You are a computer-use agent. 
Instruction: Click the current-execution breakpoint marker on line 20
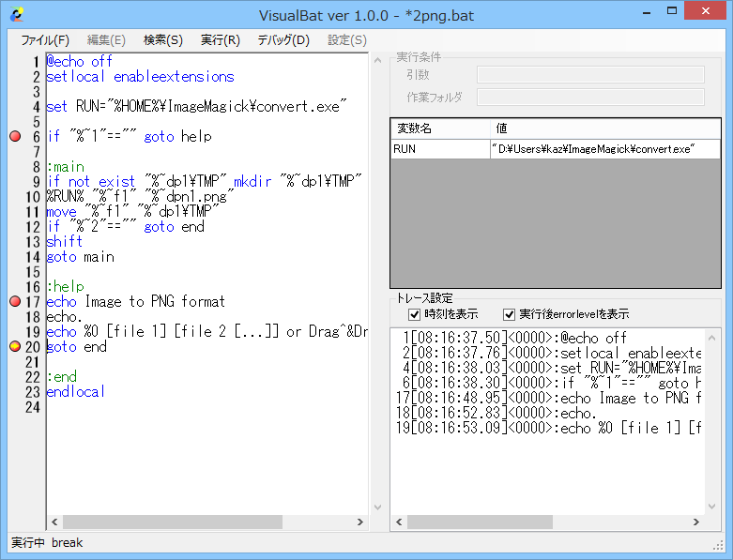coord(15,346)
